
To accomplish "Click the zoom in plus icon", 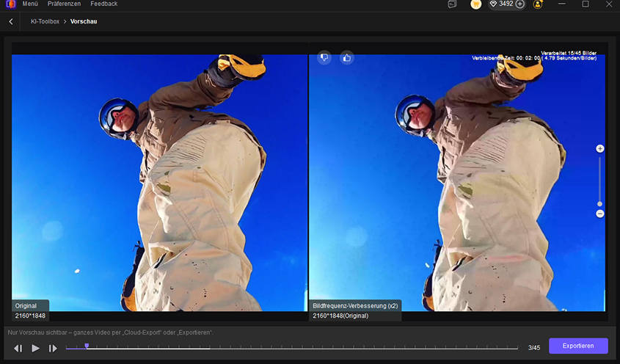I will click(599, 148).
